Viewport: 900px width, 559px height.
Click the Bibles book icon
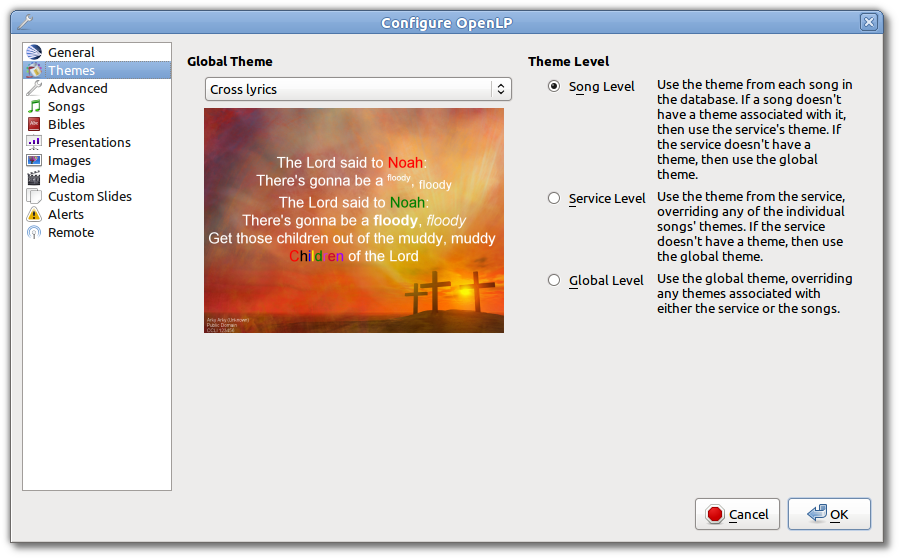point(34,125)
